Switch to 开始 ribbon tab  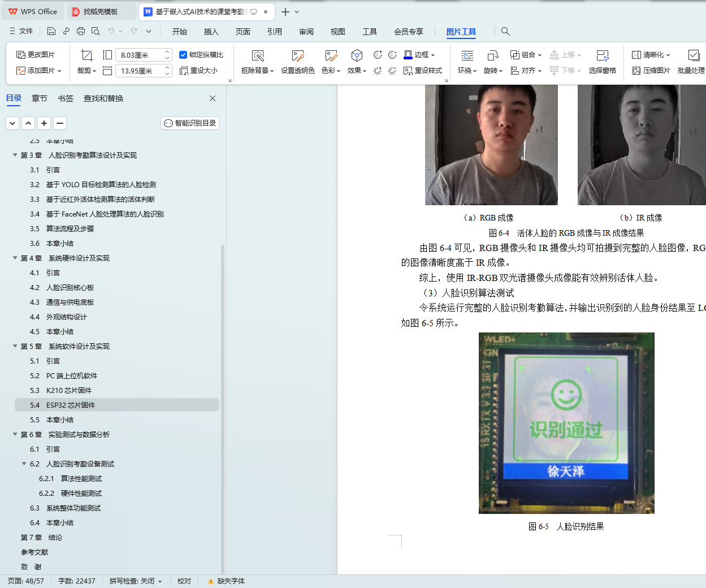(x=180, y=32)
